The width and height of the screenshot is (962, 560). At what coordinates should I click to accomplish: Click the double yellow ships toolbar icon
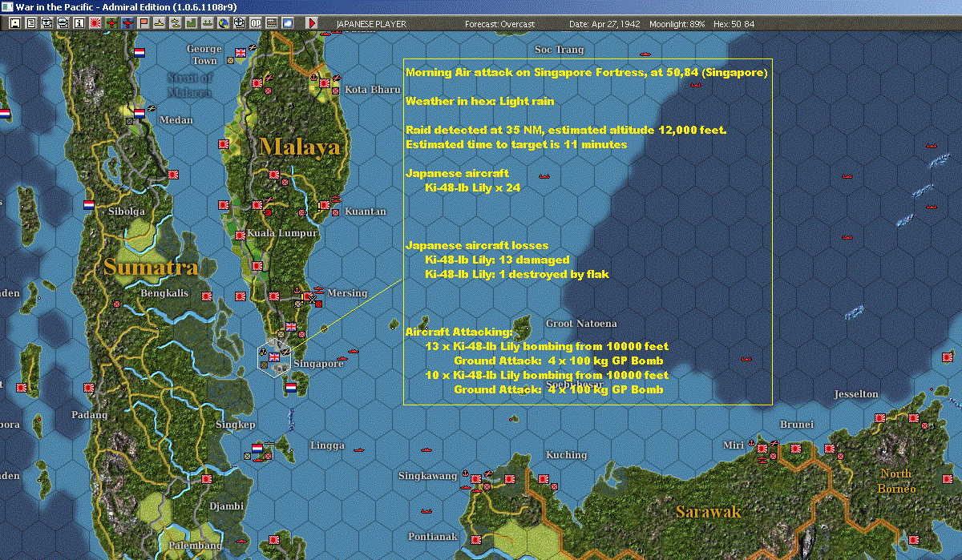(x=176, y=23)
